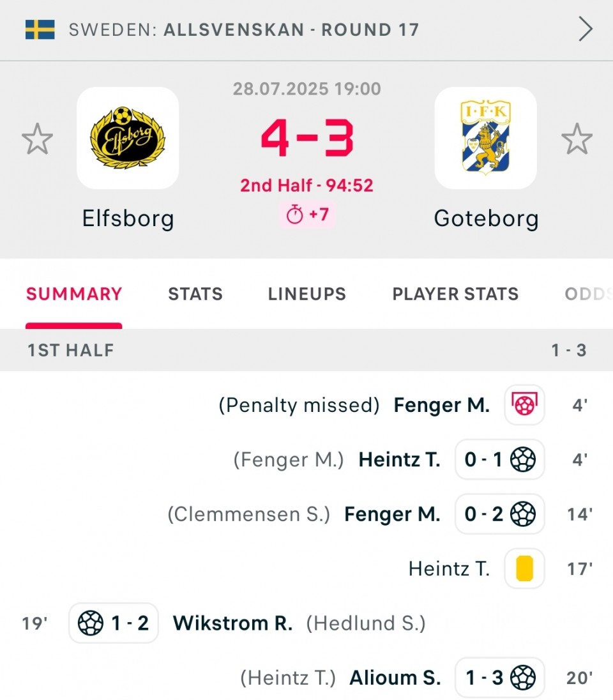Viewport: 613px width, 700px height.
Task: Open the Player Stats tab
Action: click(455, 294)
